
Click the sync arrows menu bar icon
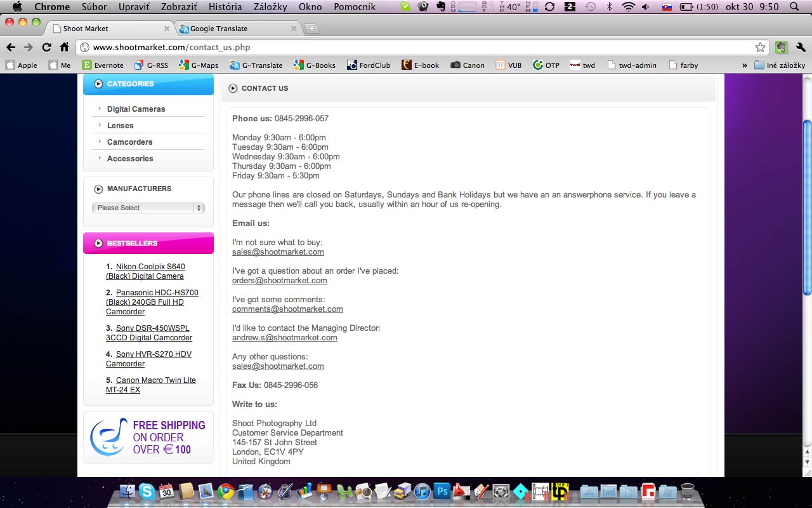pos(549,7)
